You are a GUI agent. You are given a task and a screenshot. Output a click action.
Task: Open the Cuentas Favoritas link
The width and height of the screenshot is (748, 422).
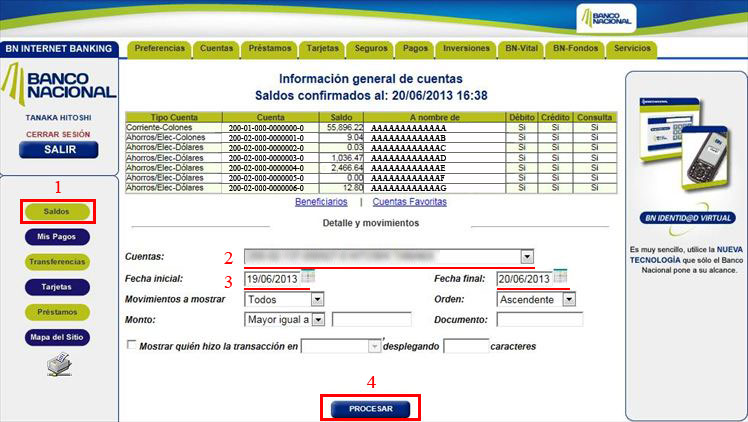point(409,202)
